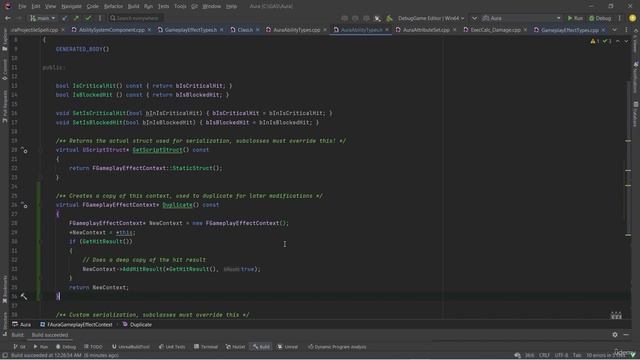
Task: Open the NuGet tool window
Action: pyautogui.click(x=236, y=347)
